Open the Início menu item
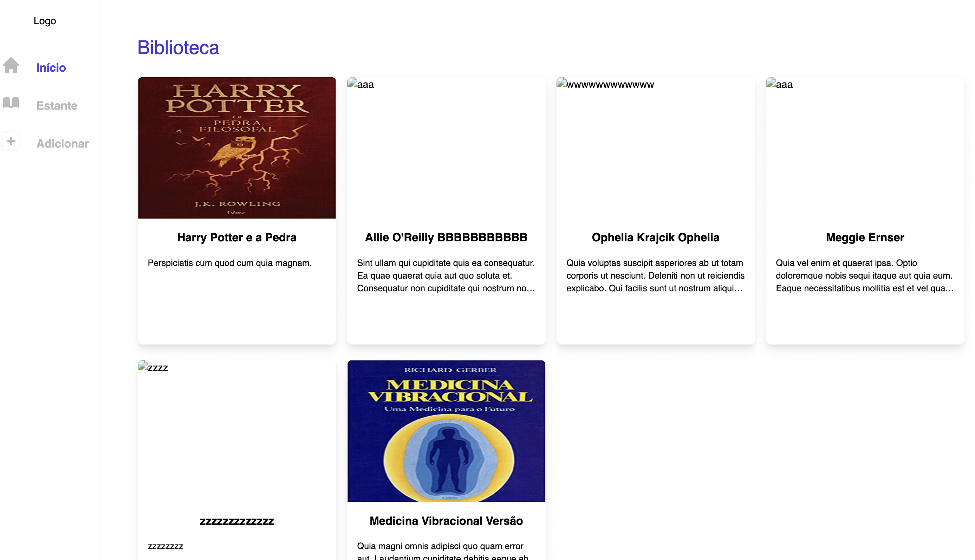The width and height of the screenshot is (975, 560). pyautogui.click(x=51, y=68)
